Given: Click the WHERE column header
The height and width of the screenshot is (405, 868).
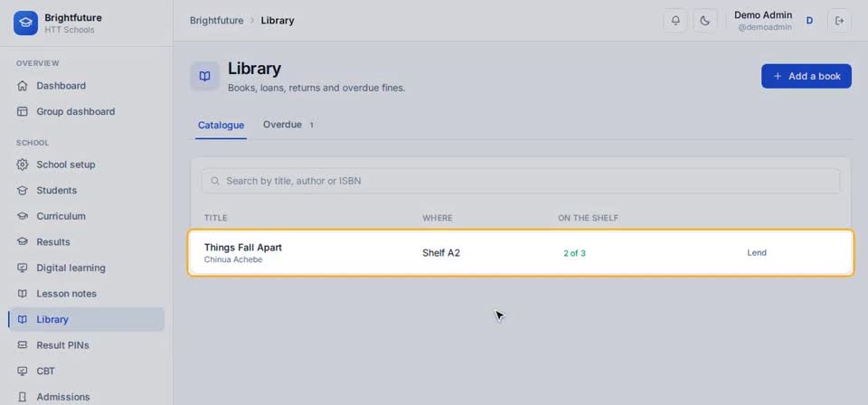Looking at the screenshot, I should pyautogui.click(x=438, y=218).
